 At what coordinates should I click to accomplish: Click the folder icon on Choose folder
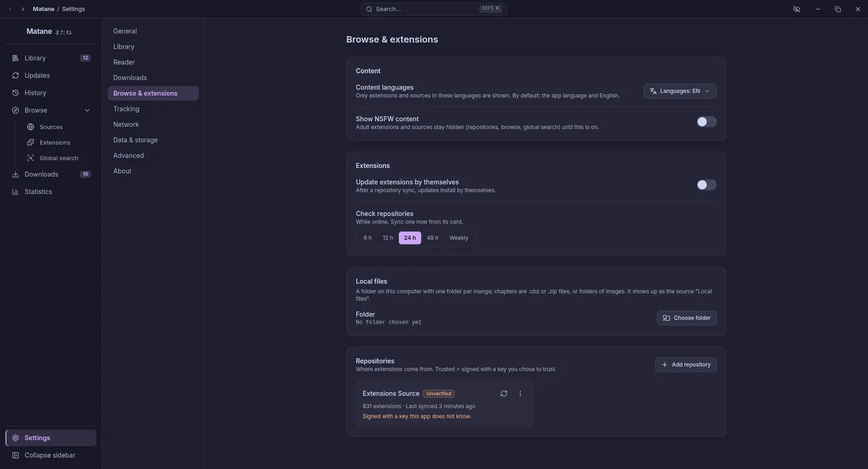667,318
